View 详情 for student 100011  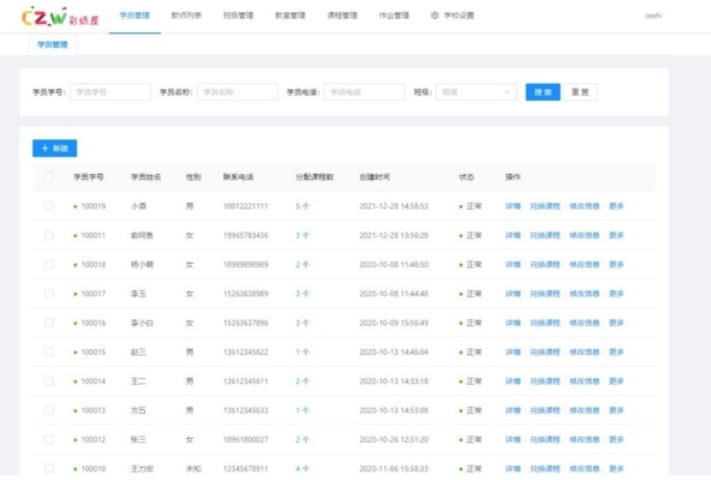pos(513,235)
